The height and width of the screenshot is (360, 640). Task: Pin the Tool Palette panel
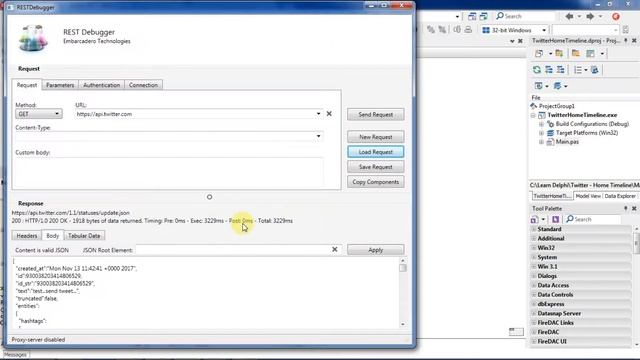625,208
